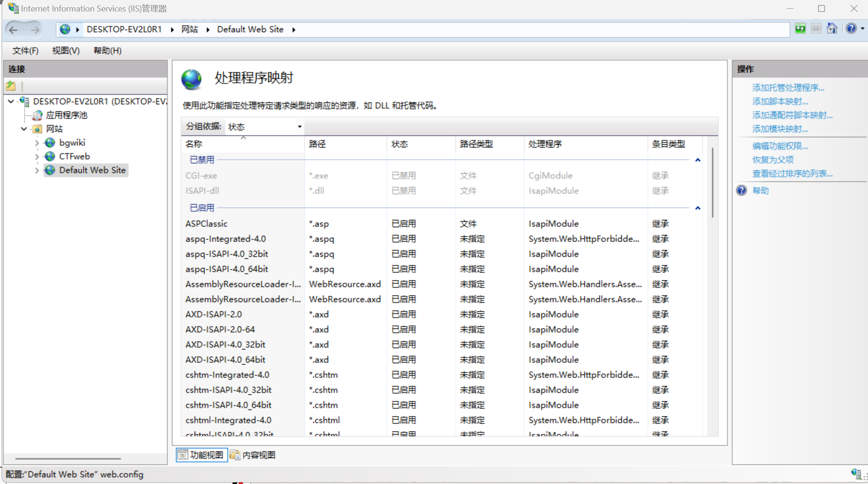
Task: Open the 分组依据 状态 dropdown
Action: 265,127
